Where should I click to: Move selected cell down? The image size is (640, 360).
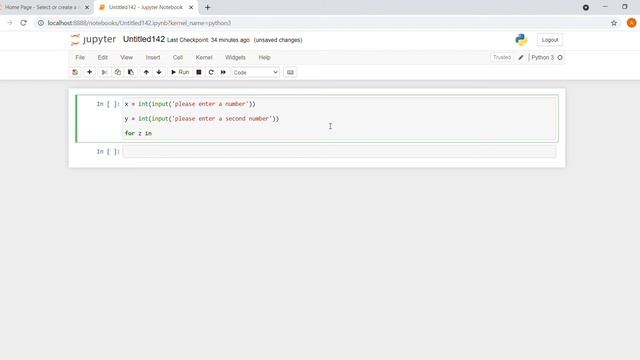coord(159,72)
